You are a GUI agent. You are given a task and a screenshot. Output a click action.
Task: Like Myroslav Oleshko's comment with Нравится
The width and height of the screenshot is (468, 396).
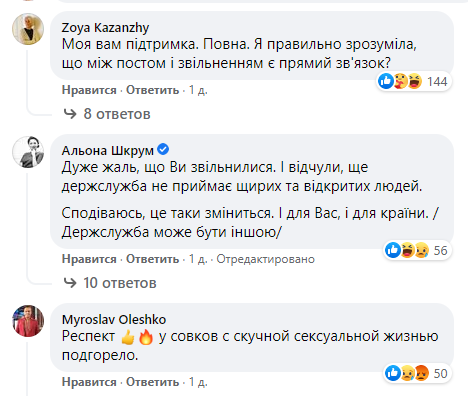(89, 382)
